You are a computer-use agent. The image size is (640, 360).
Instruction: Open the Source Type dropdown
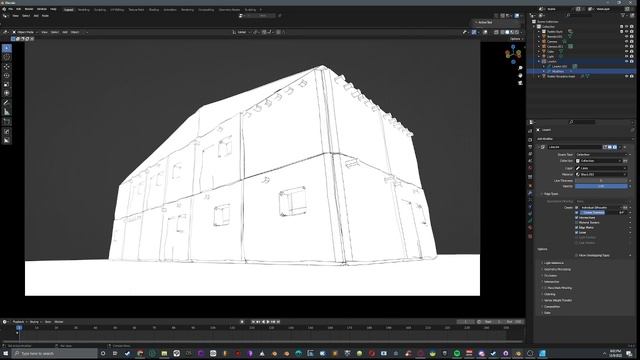click(x=601, y=155)
